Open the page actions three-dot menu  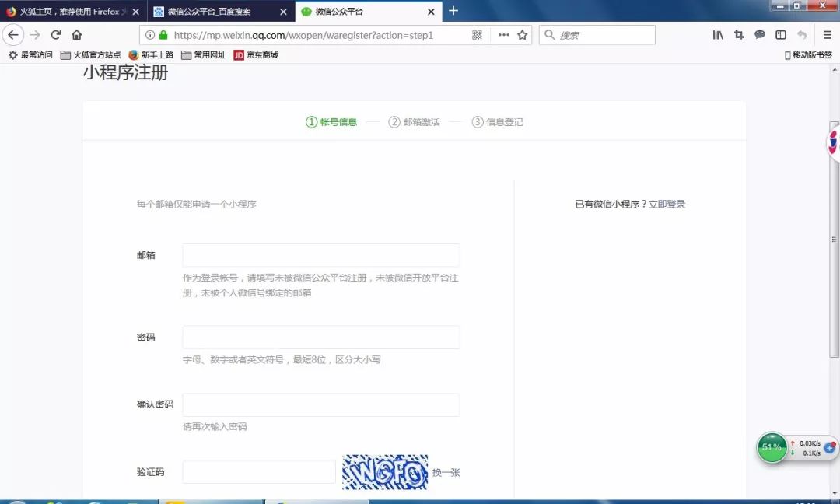point(503,35)
